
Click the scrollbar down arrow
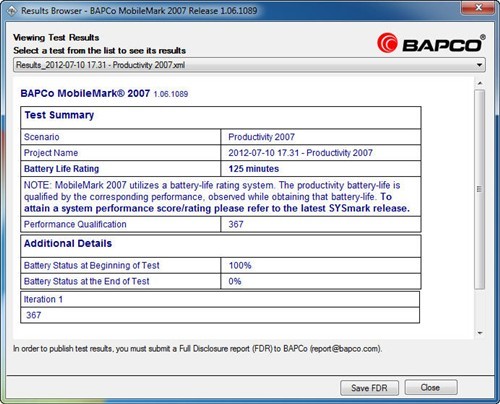[480, 333]
